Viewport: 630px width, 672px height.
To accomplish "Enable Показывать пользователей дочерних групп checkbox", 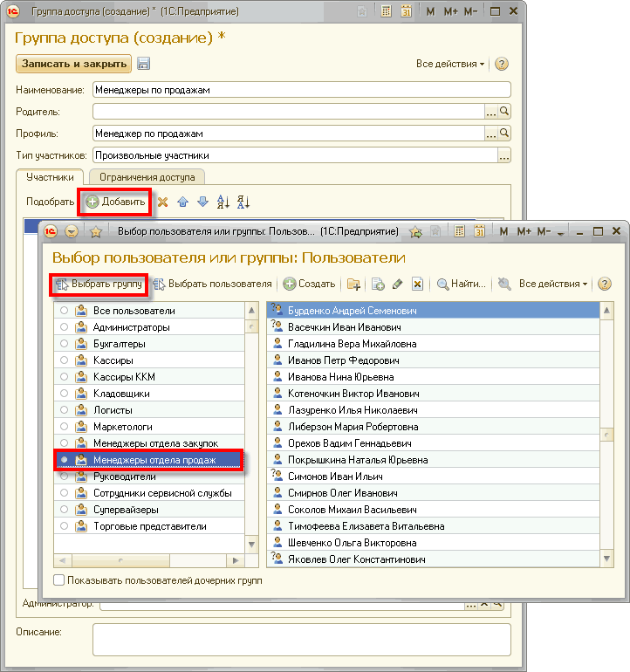I will [59, 579].
